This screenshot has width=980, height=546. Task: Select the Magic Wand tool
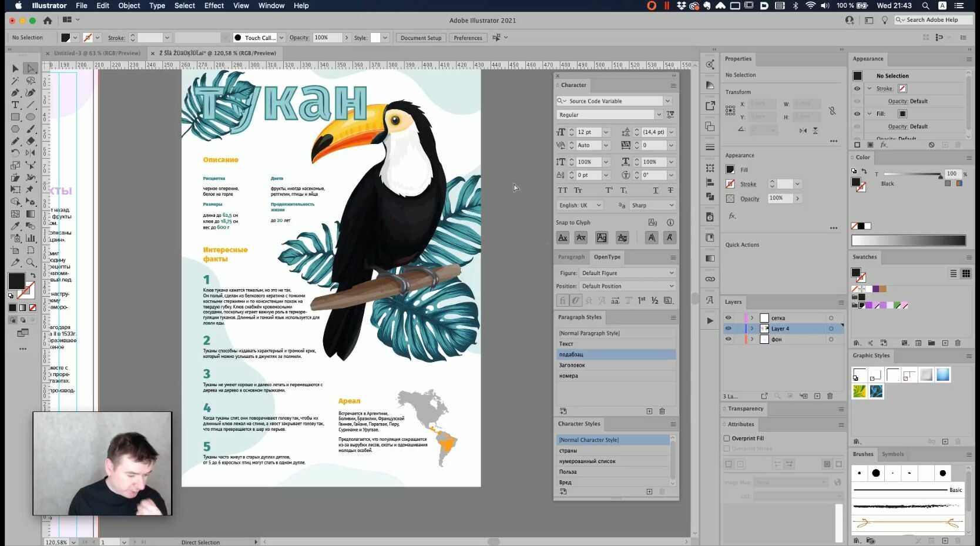[15, 81]
